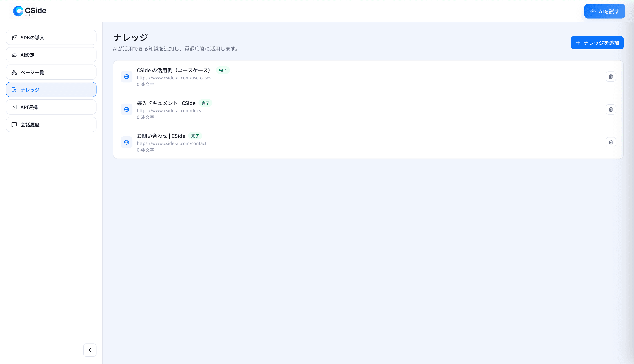
Task: Click the robot icon beside AI設定
Action: point(14,55)
